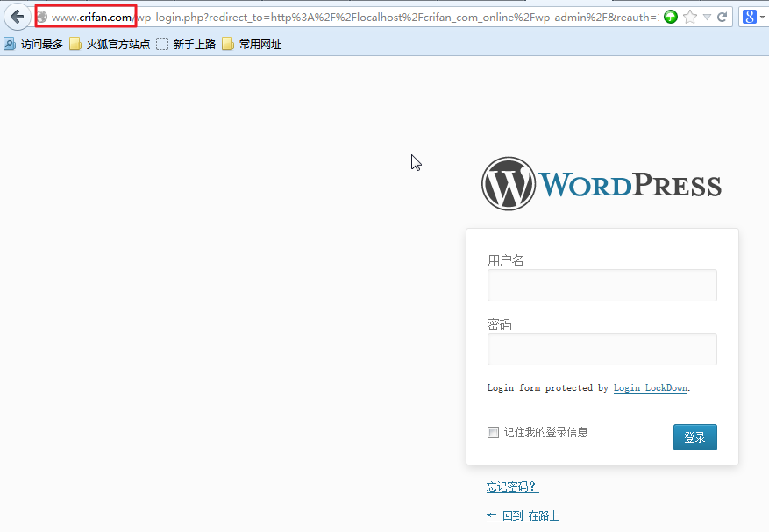Click the WordPress logo
This screenshot has height=532, width=769.
[x=602, y=184]
